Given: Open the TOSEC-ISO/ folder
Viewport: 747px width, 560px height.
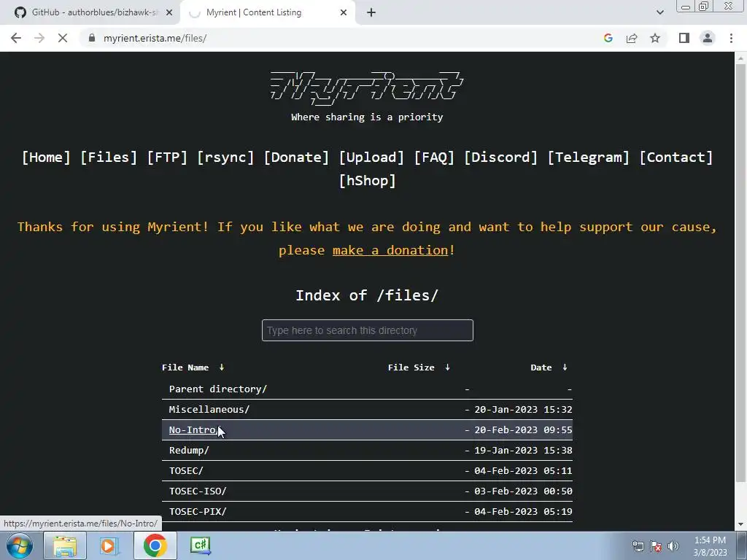Looking at the screenshot, I should (x=198, y=491).
